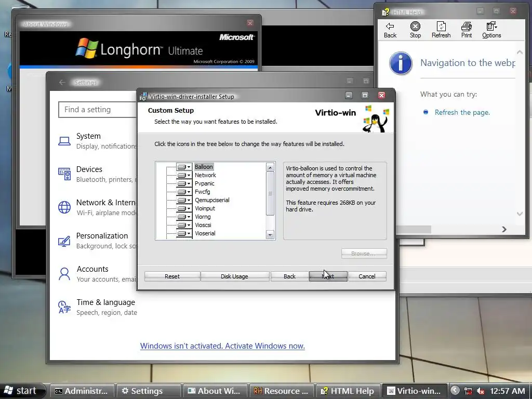Select the Pvpanic feature row
The height and width of the screenshot is (399, 532).
pos(204,183)
